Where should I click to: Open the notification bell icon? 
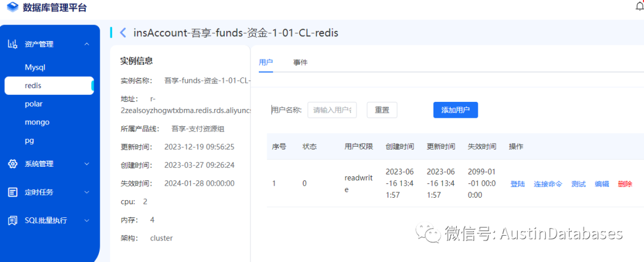coord(640,6)
